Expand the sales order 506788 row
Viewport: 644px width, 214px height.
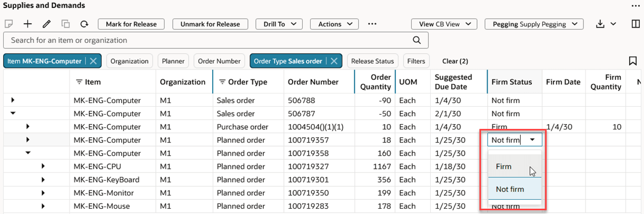point(13,100)
